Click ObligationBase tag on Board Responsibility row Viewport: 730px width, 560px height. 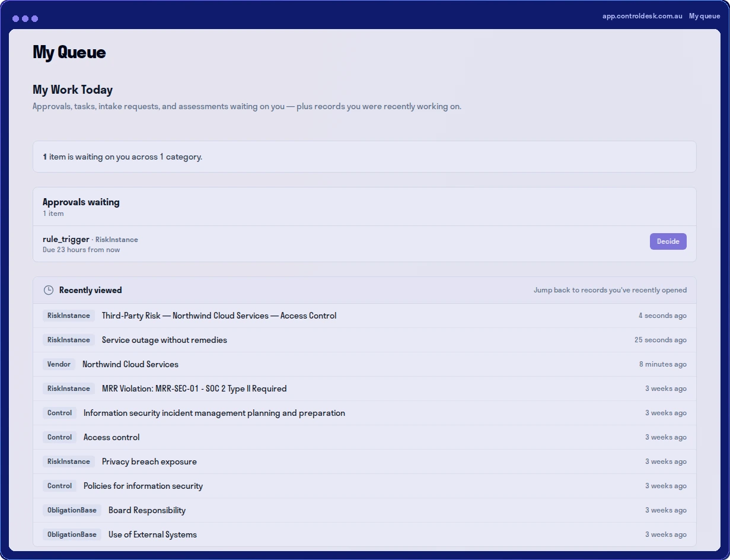click(x=72, y=510)
